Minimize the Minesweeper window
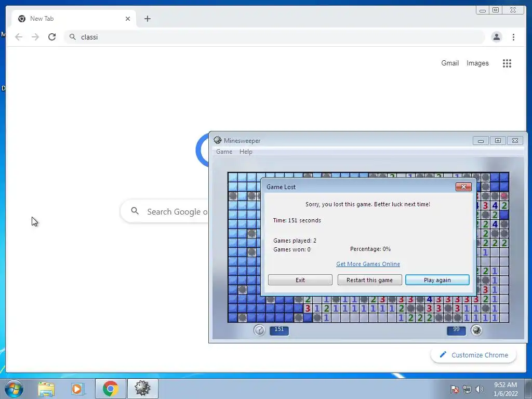 point(481,140)
